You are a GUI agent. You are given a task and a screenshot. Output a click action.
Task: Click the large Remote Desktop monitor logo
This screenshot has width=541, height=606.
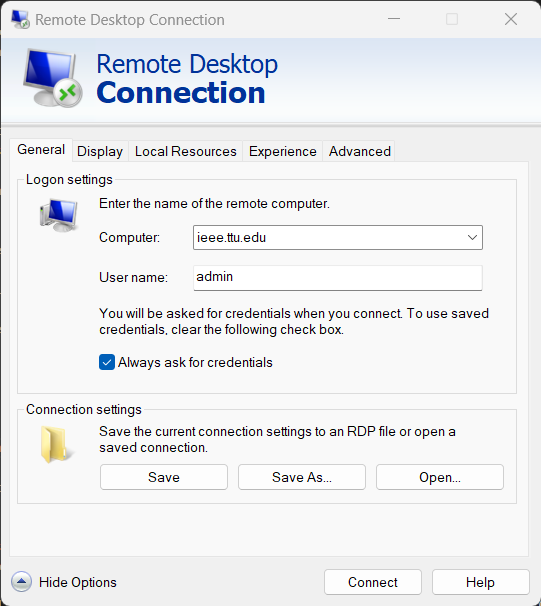tap(53, 78)
